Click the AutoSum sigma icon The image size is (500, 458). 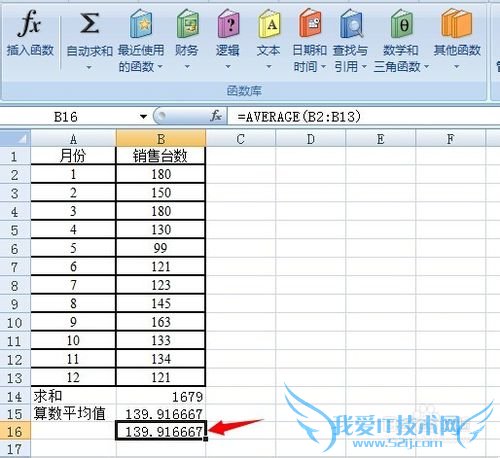pos(89,23)
